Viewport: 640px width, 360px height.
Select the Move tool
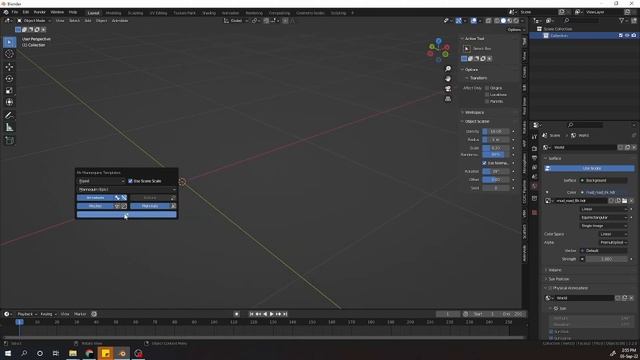(9, 67)
